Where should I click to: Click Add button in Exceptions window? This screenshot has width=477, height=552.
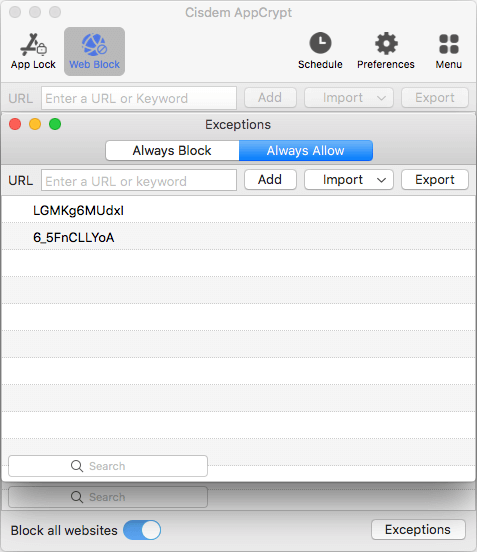270,180
